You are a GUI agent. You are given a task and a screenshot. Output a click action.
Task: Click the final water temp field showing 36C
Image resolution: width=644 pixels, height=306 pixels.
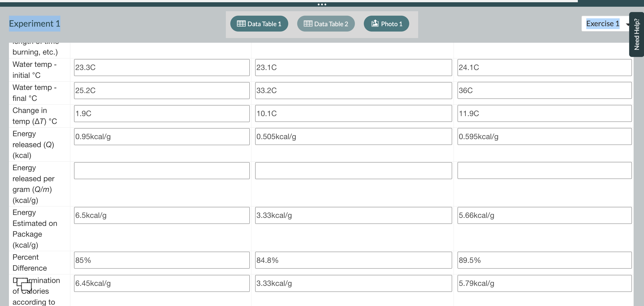tap(544, 91)
